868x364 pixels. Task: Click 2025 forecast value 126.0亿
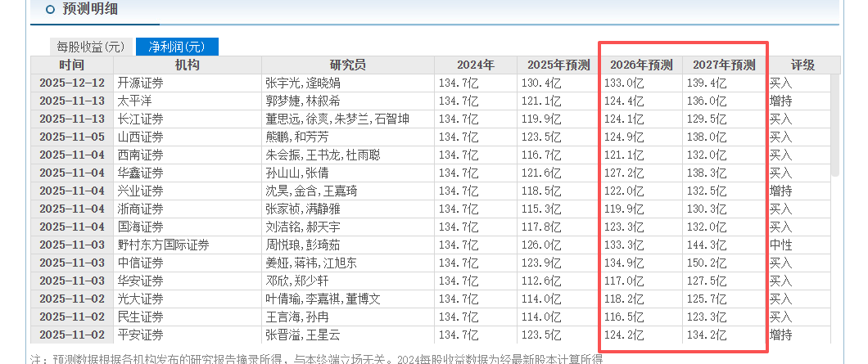coord(540,245)
